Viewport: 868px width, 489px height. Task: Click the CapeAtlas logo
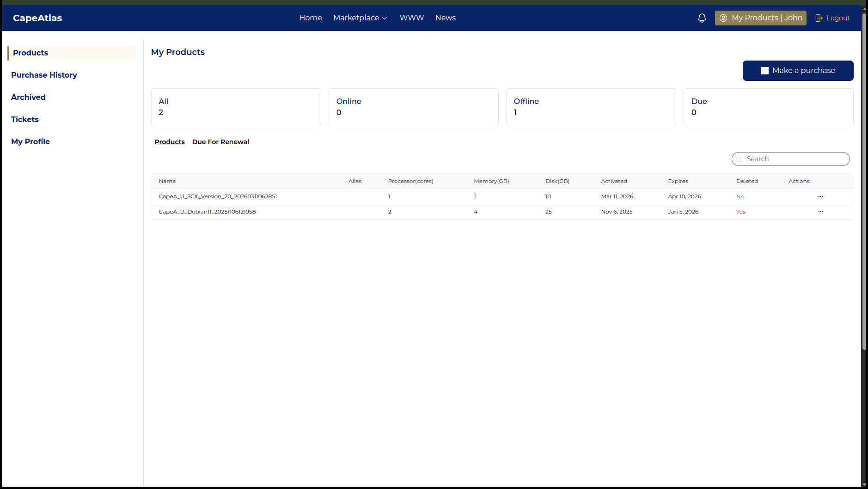pyautogui.click(x=37, y=18)
